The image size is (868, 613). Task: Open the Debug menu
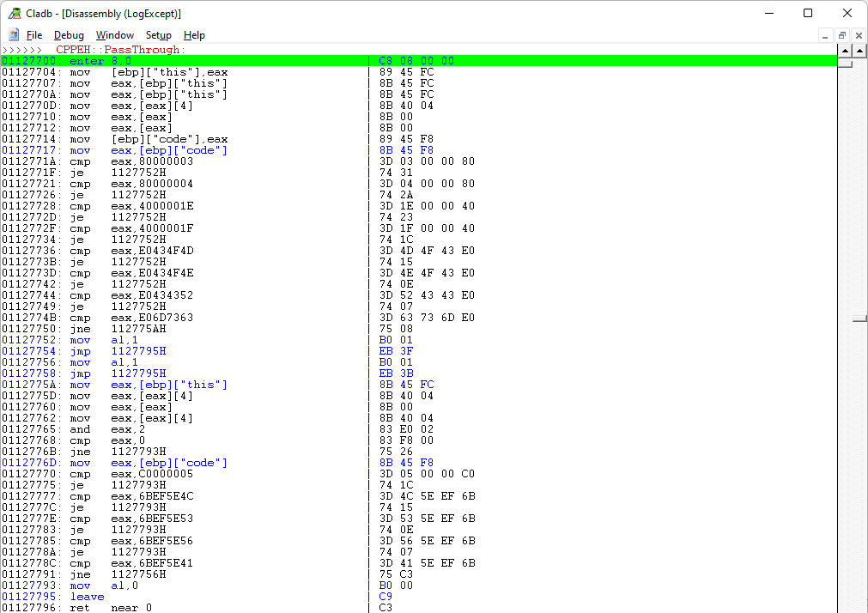[69, 35]
